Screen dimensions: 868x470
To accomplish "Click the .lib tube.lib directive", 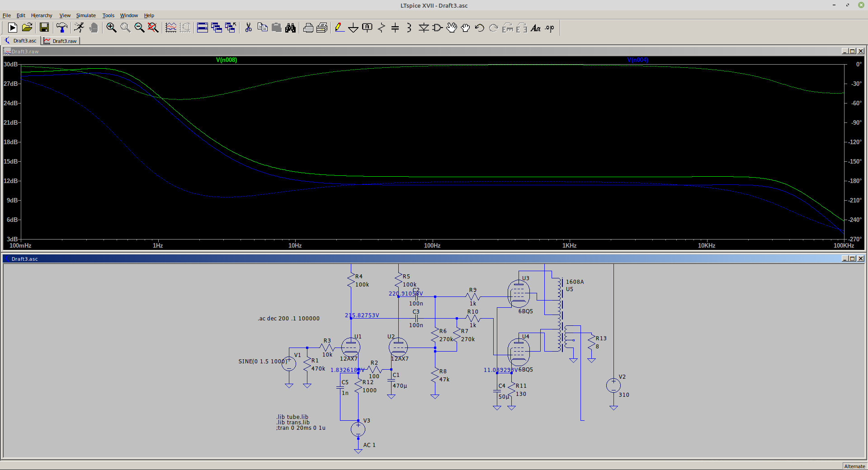I will point(292,417).
